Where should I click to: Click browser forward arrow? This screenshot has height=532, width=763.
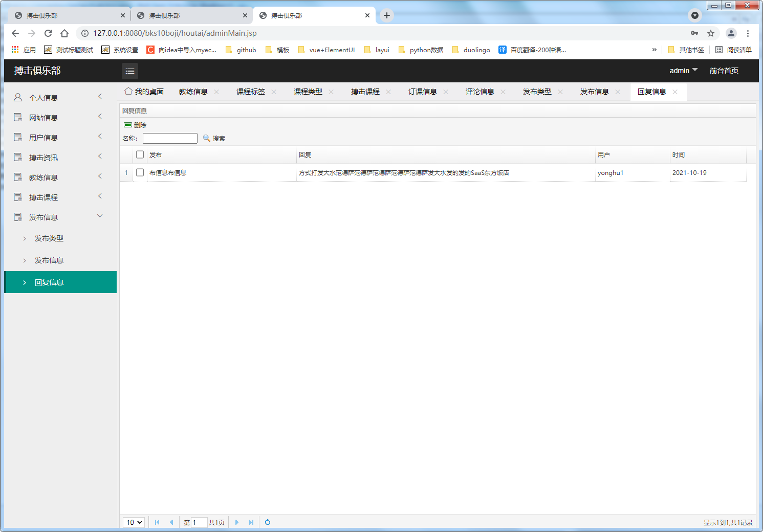click(32, 33)
